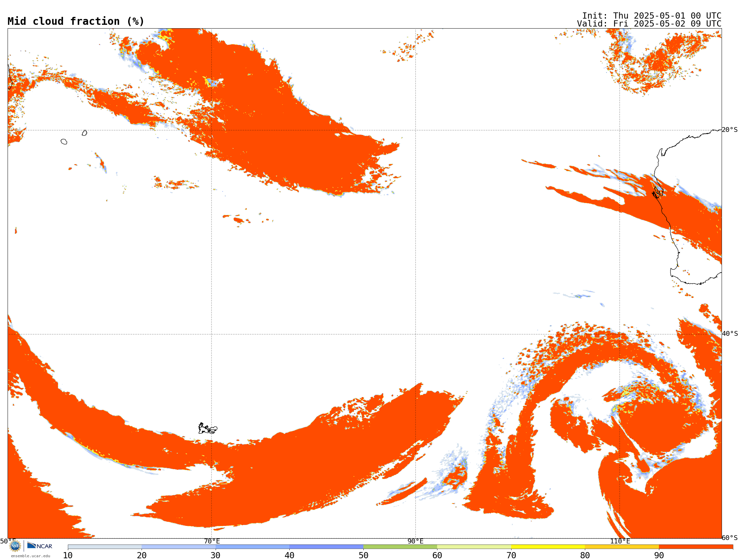Click the colorbar tick label 10
The width and height of the screenshot is (744, 560).
pos(68,556)
